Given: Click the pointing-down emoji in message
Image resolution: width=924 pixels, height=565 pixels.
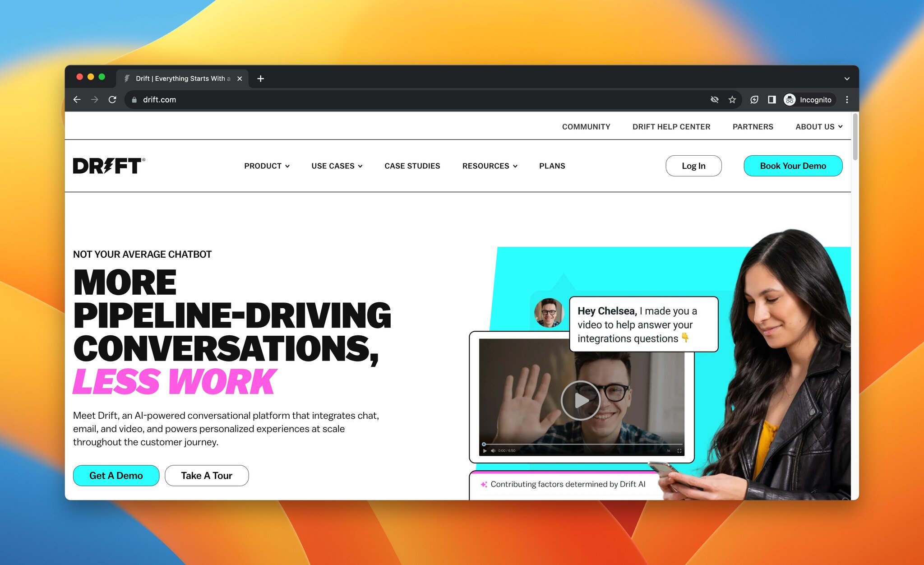Looking at the screenshot, I should [x=685, y=338].
